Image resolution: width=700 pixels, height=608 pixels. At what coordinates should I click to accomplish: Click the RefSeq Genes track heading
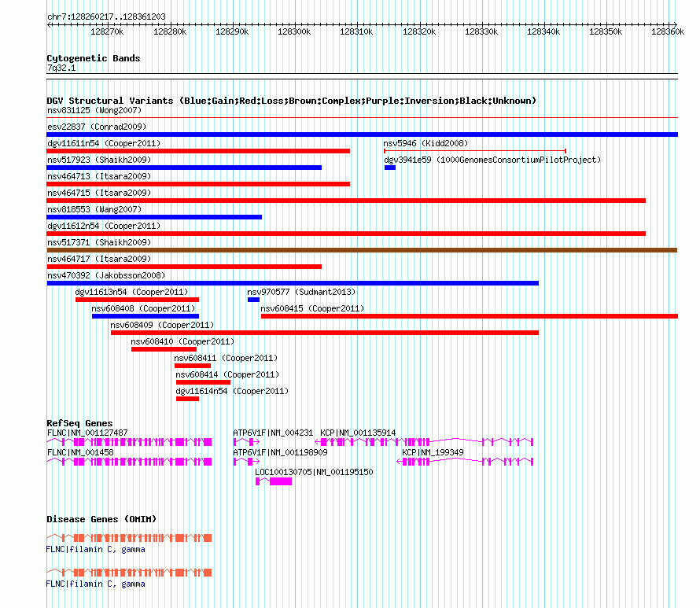tap(79, 422)
